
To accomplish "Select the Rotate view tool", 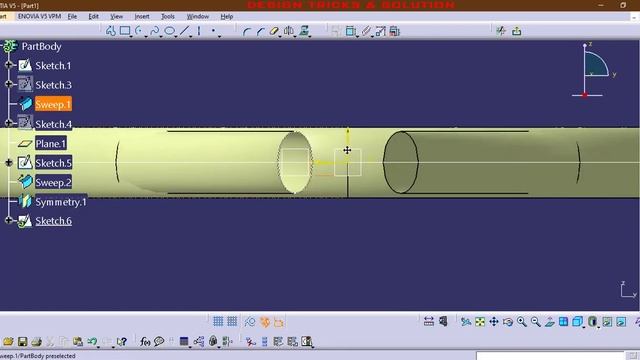I will pos(508,322).
